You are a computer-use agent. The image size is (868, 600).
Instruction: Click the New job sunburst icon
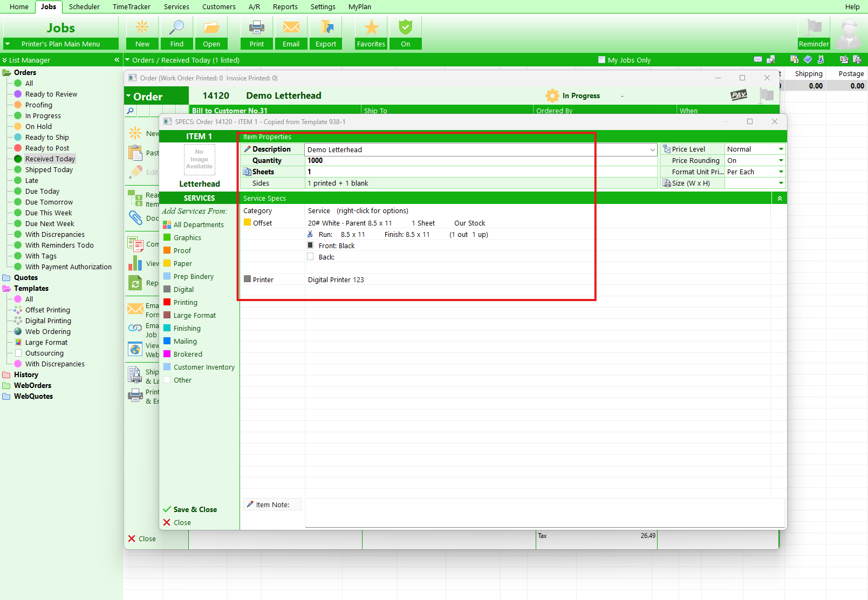[x=142, y=27]
